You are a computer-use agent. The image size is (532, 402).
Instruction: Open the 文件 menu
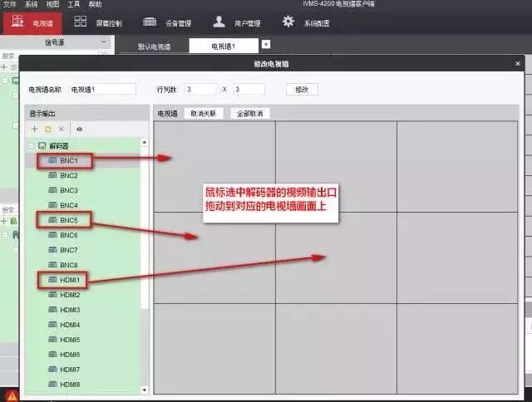[10, 4]
